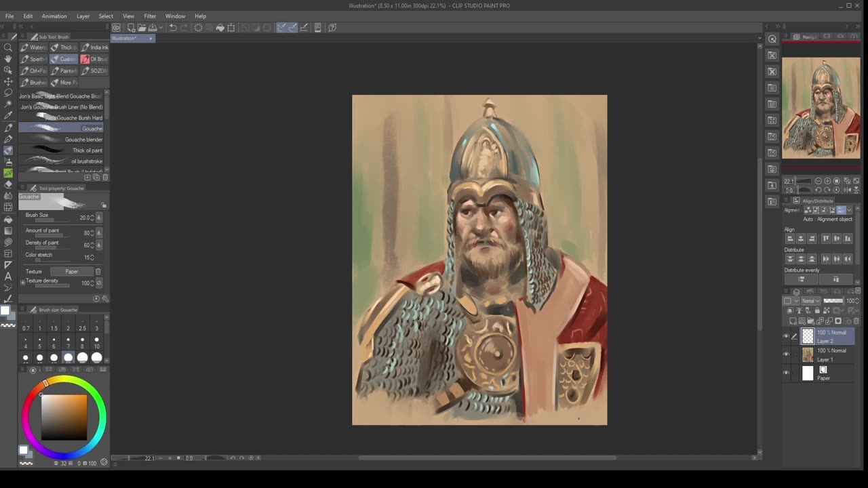
Task: Open Clip Studio launcher icon in command bar
Action: coord(117,28)
